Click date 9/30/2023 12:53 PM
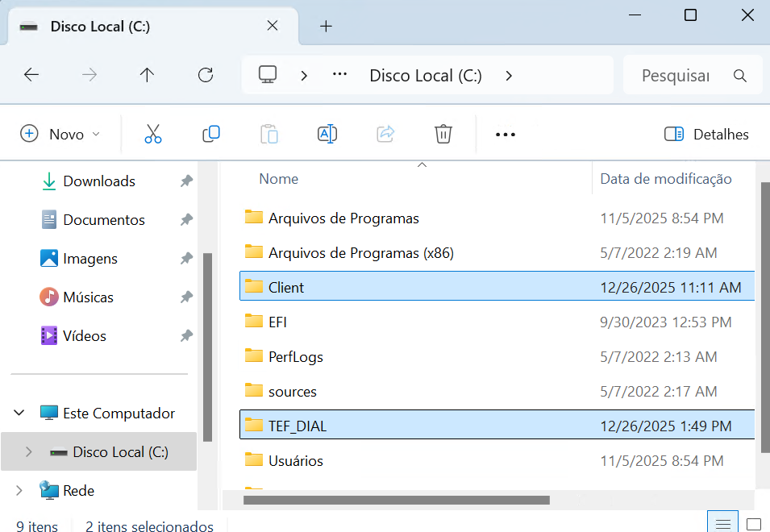The image size is (770, 532). coord(666,322)
